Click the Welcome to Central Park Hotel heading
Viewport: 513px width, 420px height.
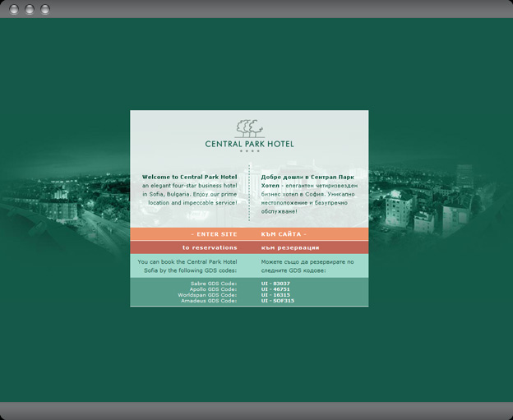(189, 177)
